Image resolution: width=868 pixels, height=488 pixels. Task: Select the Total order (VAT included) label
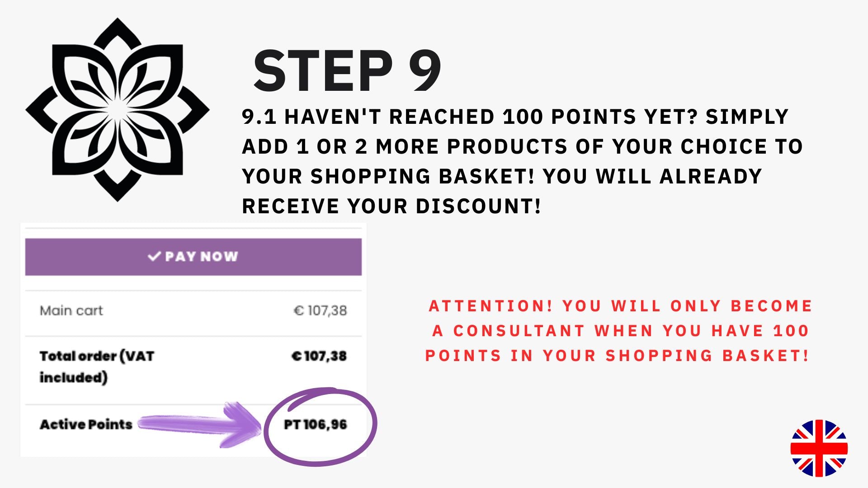pos(97,366)
